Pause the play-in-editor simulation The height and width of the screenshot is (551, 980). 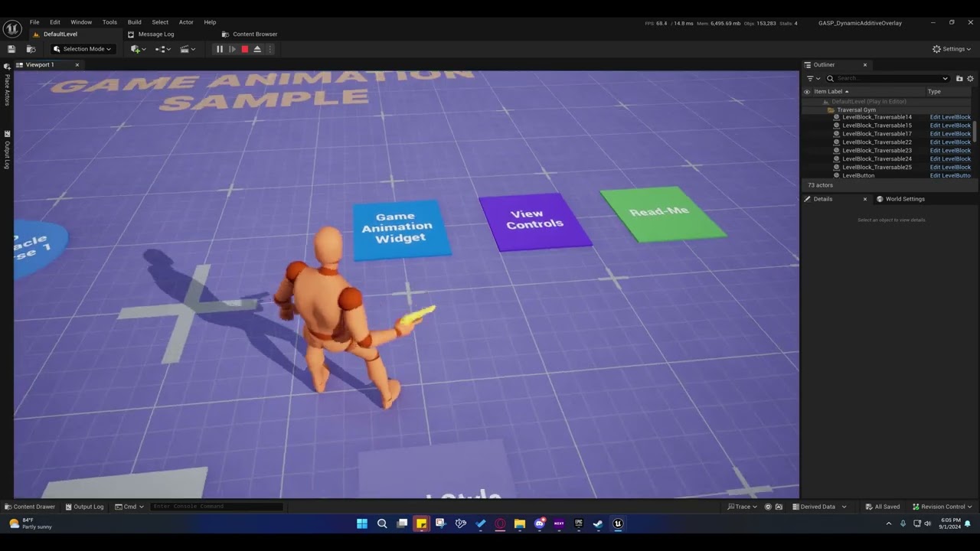[x=220, y=49]
